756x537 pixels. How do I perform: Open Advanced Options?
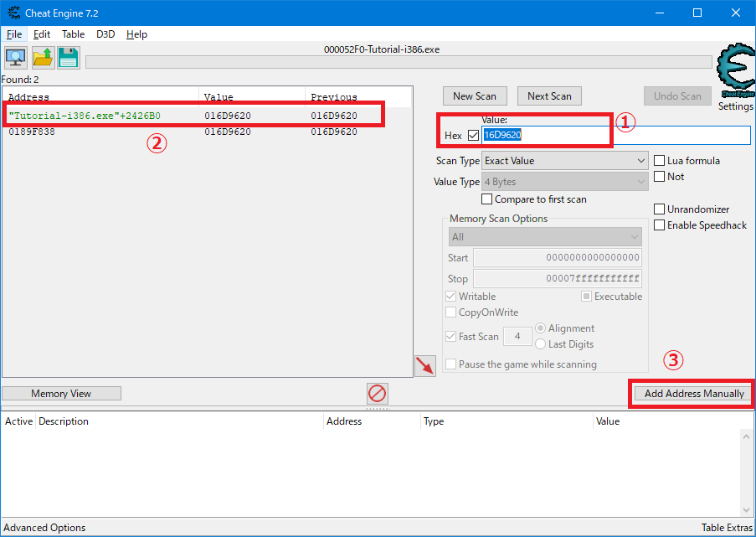coord(44,528)
